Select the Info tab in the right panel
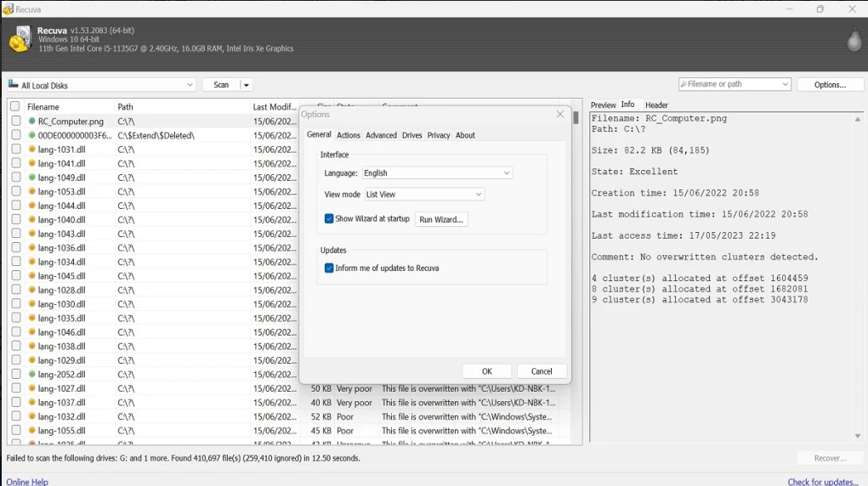 tap(627, 104)
